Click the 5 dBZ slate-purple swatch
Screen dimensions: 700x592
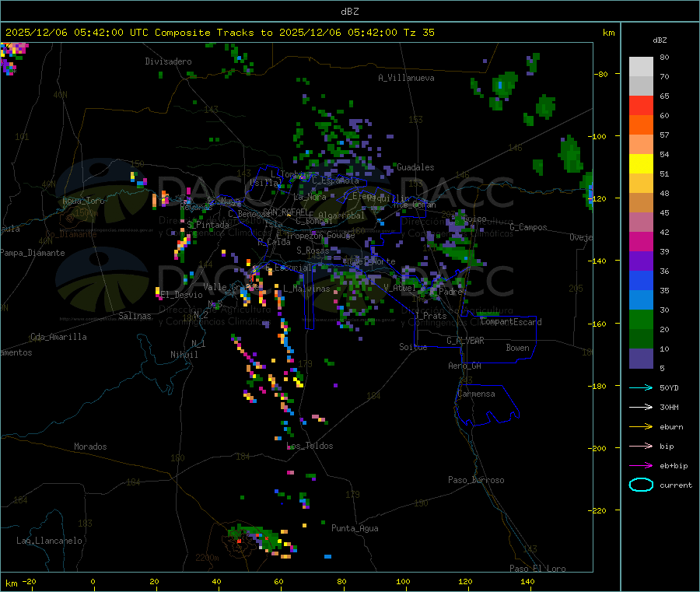641,359
